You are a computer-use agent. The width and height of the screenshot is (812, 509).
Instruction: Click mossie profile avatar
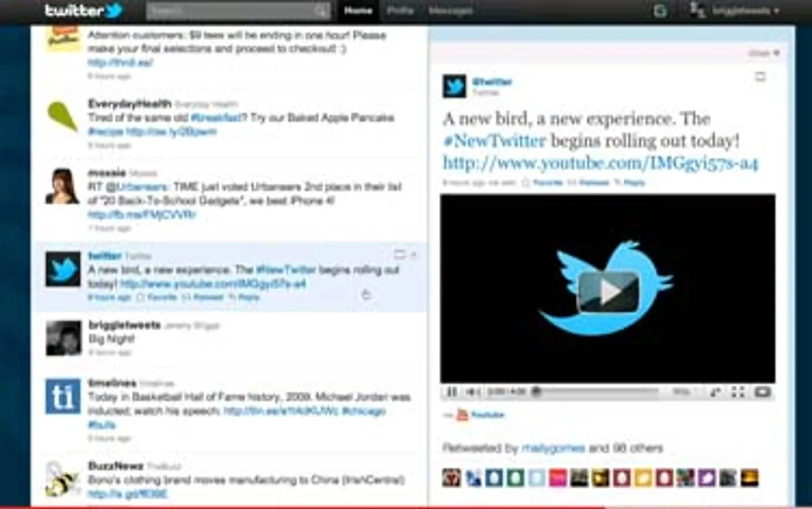point(63,186)
